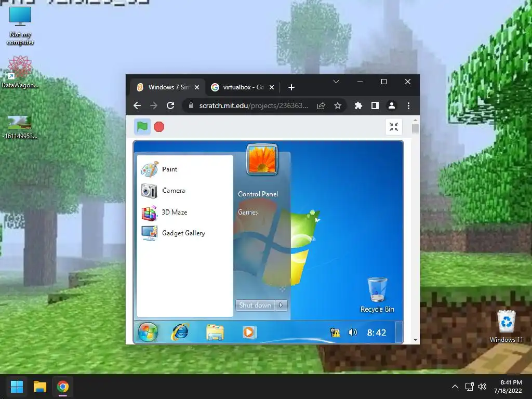Open Chrome extensions puzzle icon

click(358, 105)
